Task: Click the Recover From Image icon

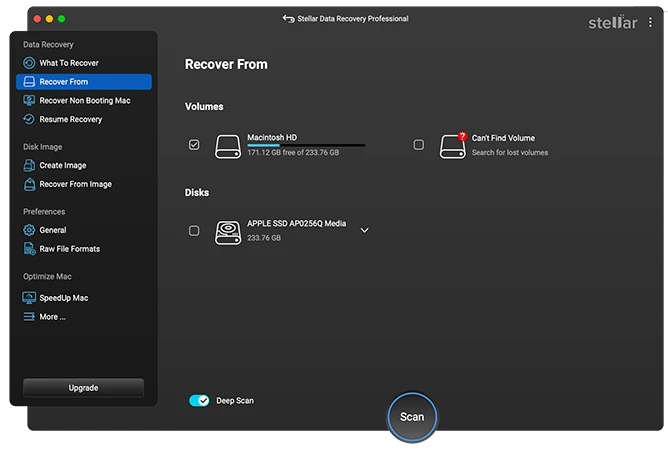Action: [x=29, y=184]
